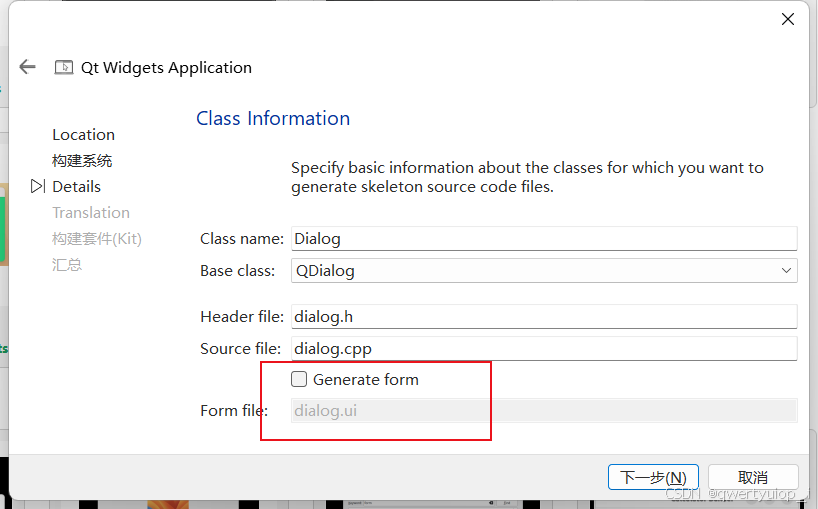The image size is (818, 509).
Task: Select the 构建套件(Kit) step in sidebar
Action: [x=97, y=239]
